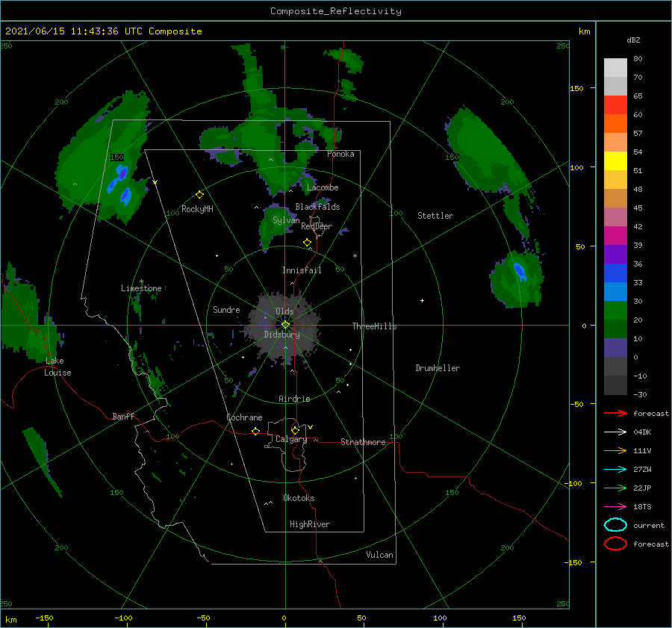The width and height of the screenshot is (672, 628).
Task: Click the yellow V marker beside Calgary
Action: tap(311, 427)
